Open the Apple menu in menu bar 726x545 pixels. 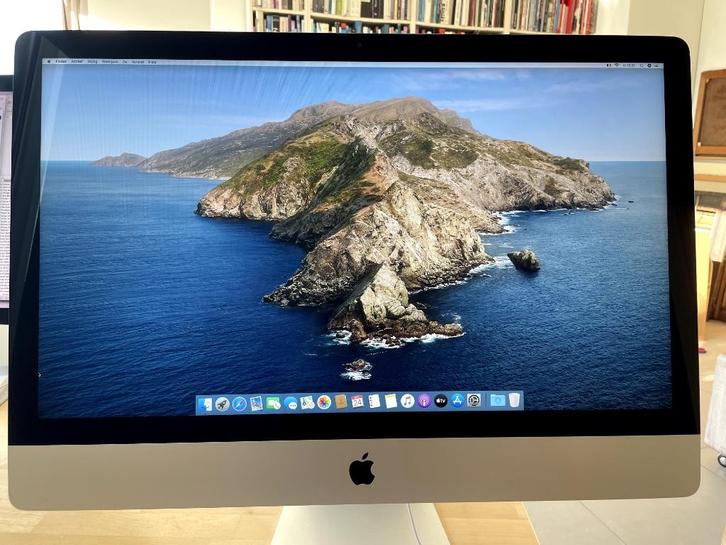point(48,62)
